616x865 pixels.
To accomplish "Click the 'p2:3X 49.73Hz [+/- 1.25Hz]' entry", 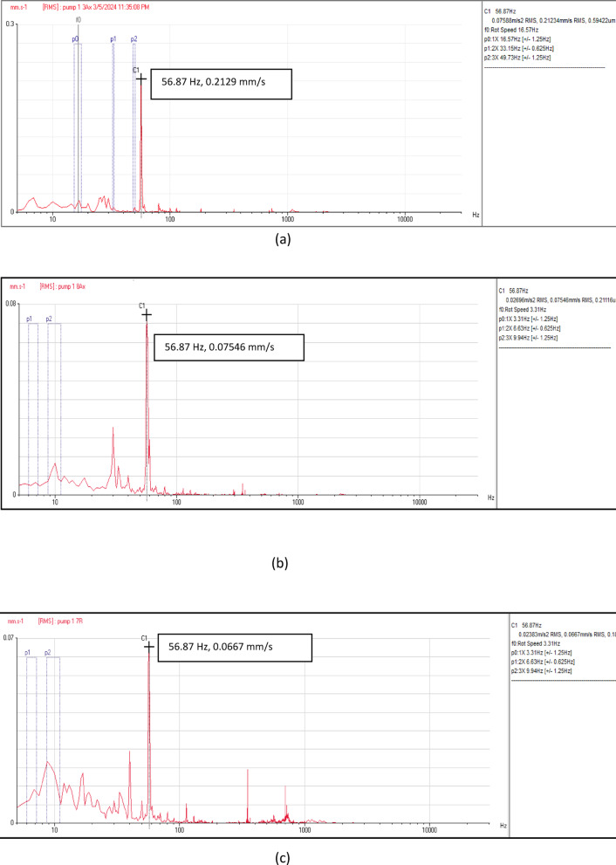I will tap(517, 58).
